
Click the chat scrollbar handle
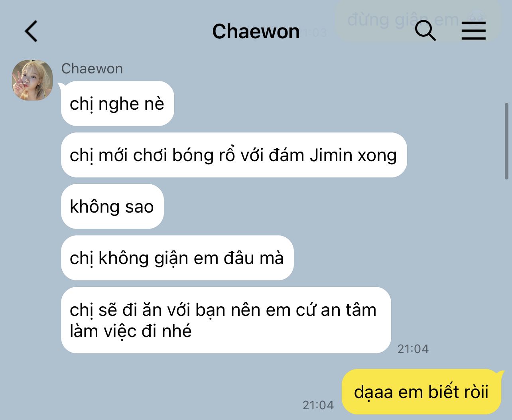(x=506, y=141)
